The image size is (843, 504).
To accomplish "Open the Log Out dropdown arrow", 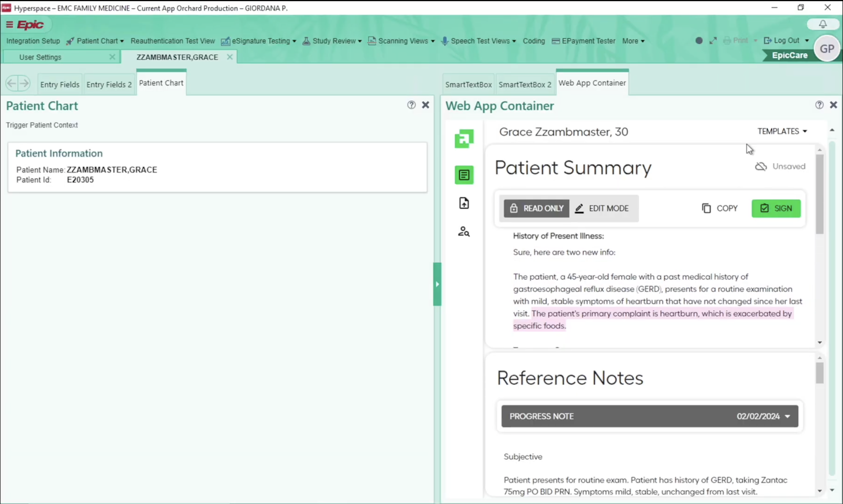I will tap(807, 41).
